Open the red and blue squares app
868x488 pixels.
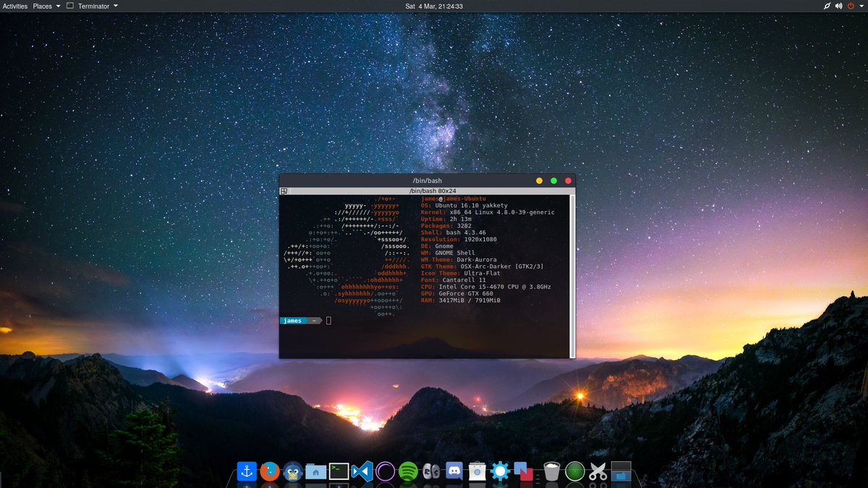(524, 473)
